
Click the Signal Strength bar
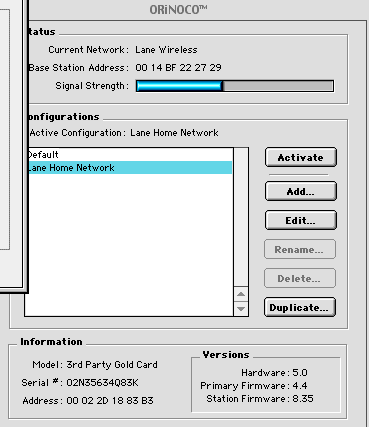click(x=235, y=86)
